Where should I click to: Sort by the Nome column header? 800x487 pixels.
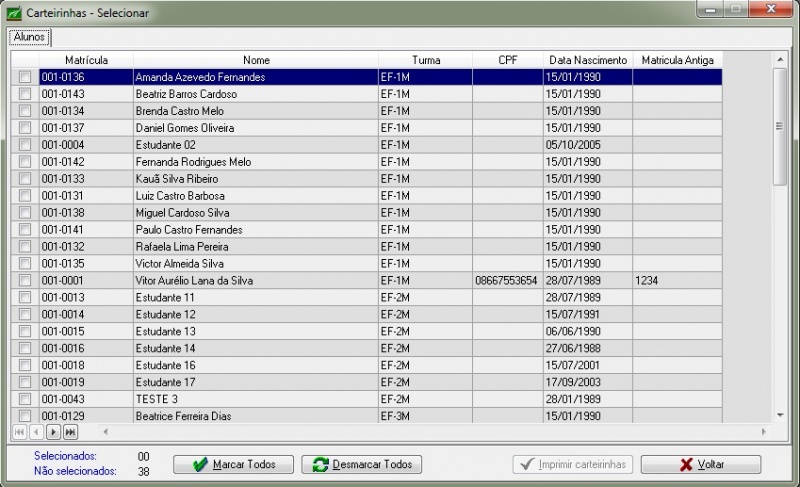click(x=255, y=60)
